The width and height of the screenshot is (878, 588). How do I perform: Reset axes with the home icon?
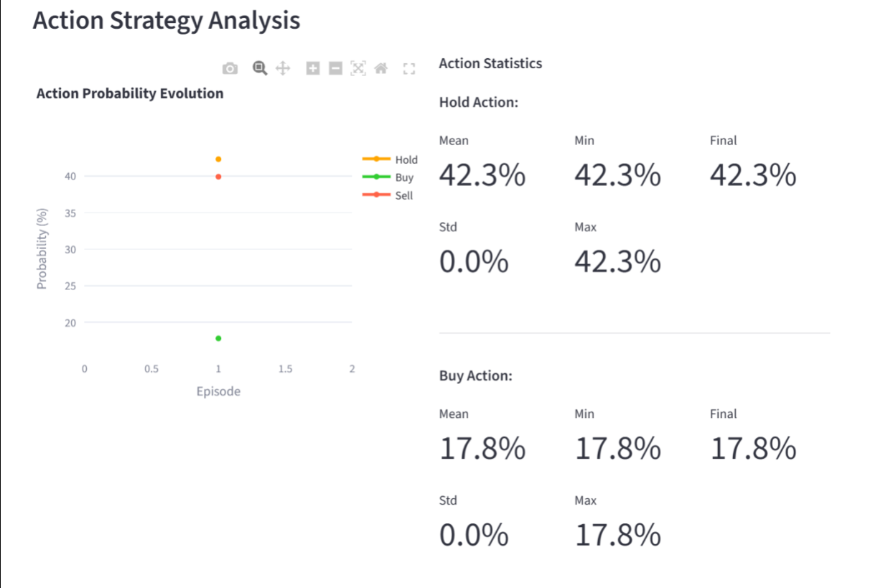point(381,68)
